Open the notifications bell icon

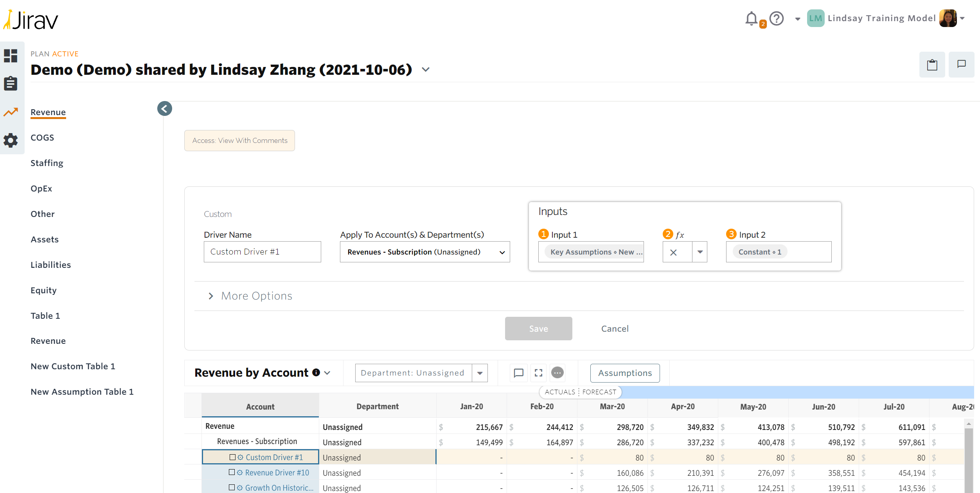click(x=751, y=18)
